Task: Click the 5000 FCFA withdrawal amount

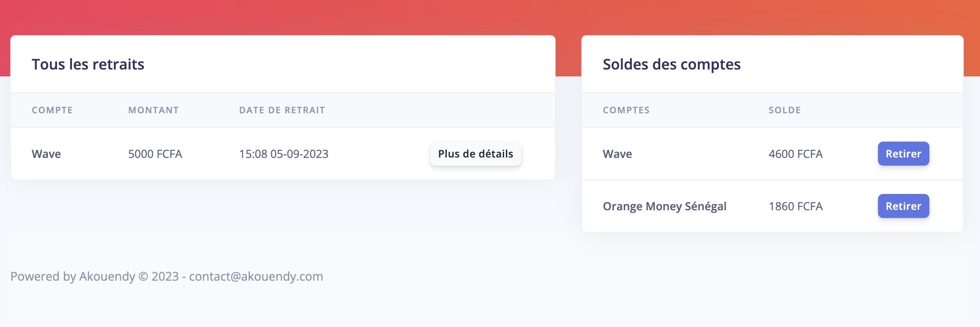Action: [x=155, y=154]
